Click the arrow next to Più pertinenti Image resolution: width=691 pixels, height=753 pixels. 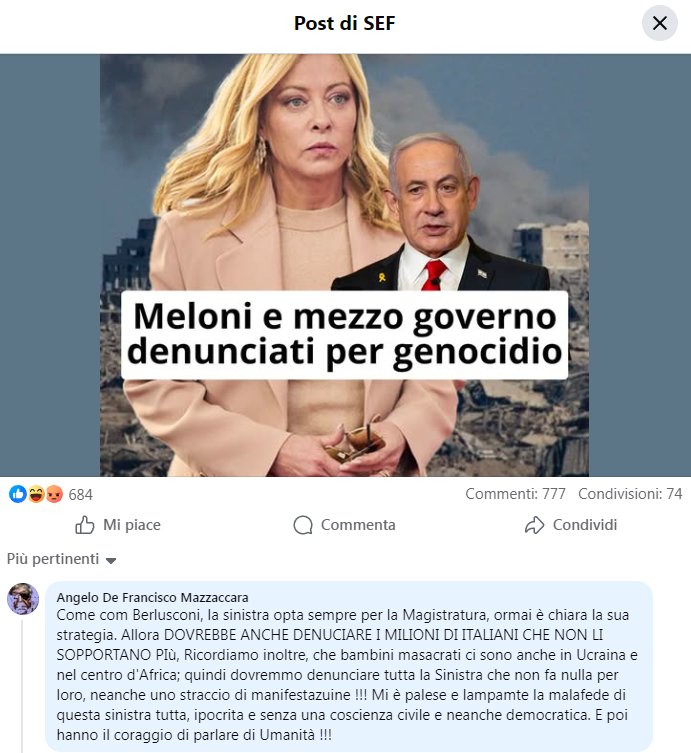111,560
